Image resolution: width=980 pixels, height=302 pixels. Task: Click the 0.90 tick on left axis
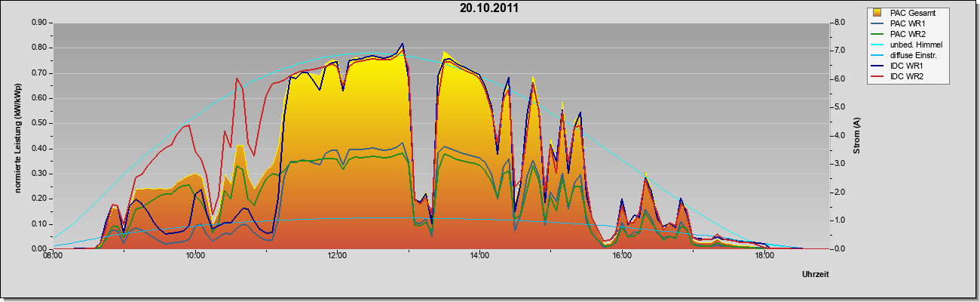39,23
